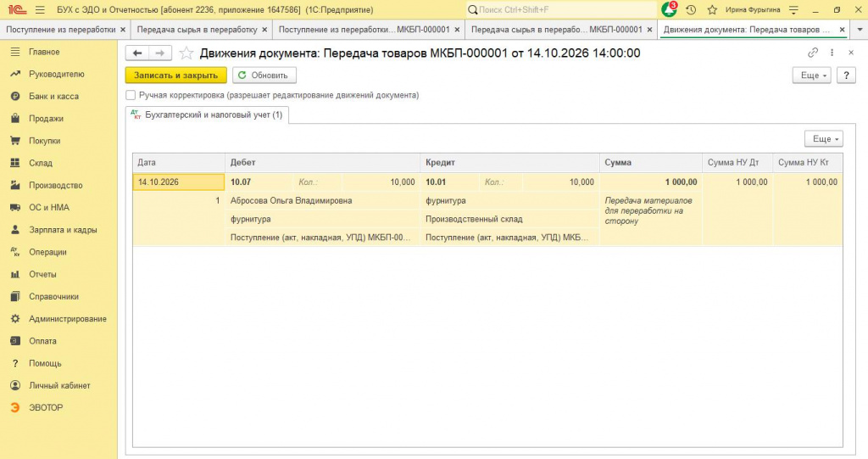The height and width of the screenshot is (459, 868).
Task: Enable Ручная корректировка checkbox
Action: [131, 95]
